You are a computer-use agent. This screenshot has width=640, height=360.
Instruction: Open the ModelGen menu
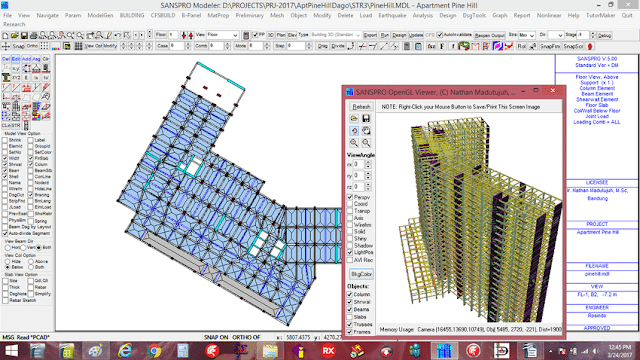(x=100, y=15)
